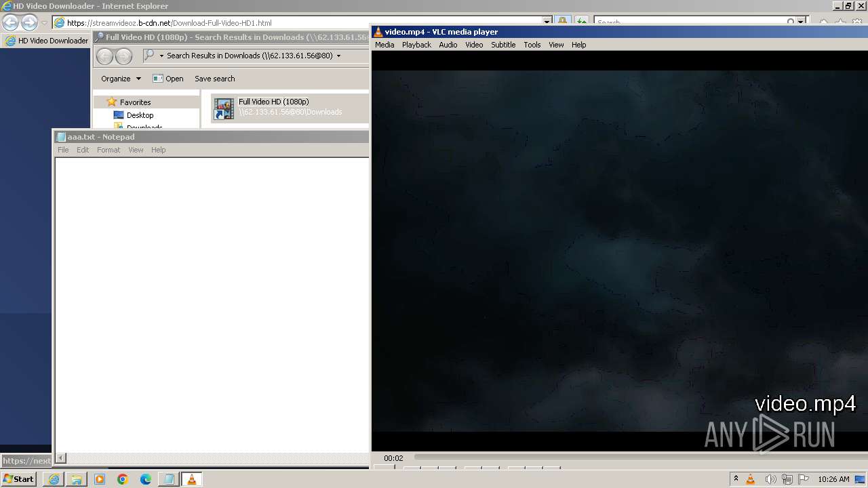The width and height of the screenshot is (868, 488).
Task: Open Notepad's File menu
Action: (x=63, y=150)
